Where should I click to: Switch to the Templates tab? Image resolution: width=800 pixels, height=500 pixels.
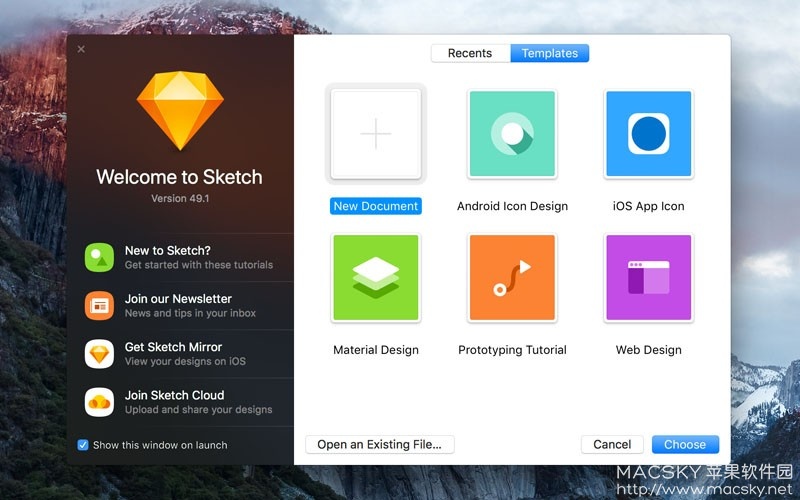tap(549, 53)
